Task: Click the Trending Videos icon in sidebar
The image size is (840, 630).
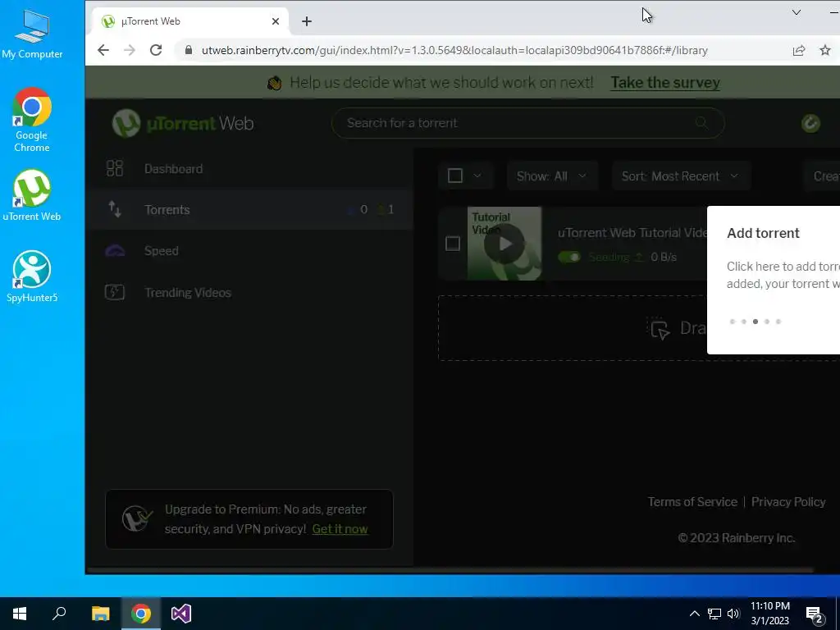Action: pyautogui.click(x=115, y=293)
